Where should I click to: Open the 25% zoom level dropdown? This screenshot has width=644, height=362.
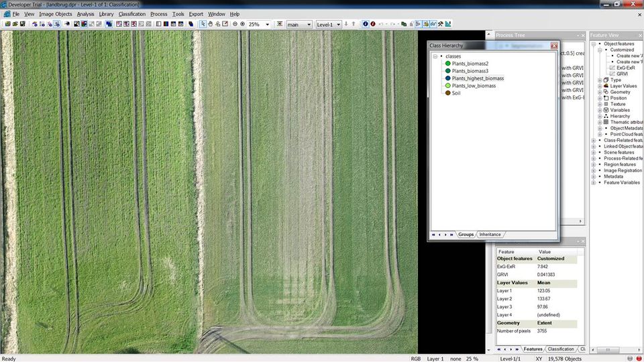267,25
